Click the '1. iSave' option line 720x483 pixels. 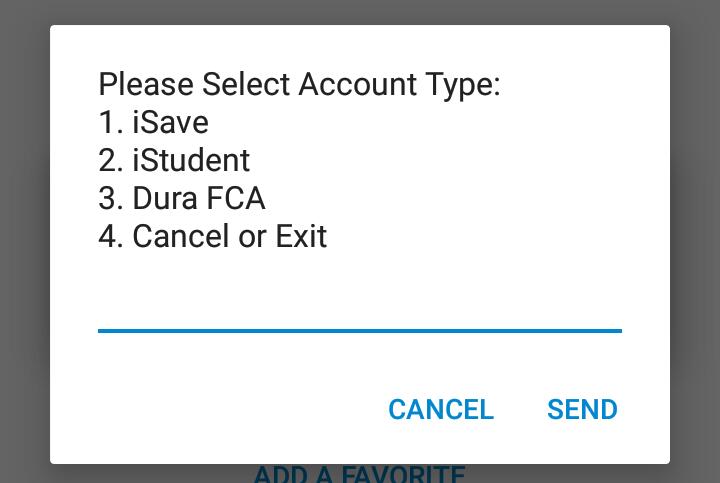point(153,122)
